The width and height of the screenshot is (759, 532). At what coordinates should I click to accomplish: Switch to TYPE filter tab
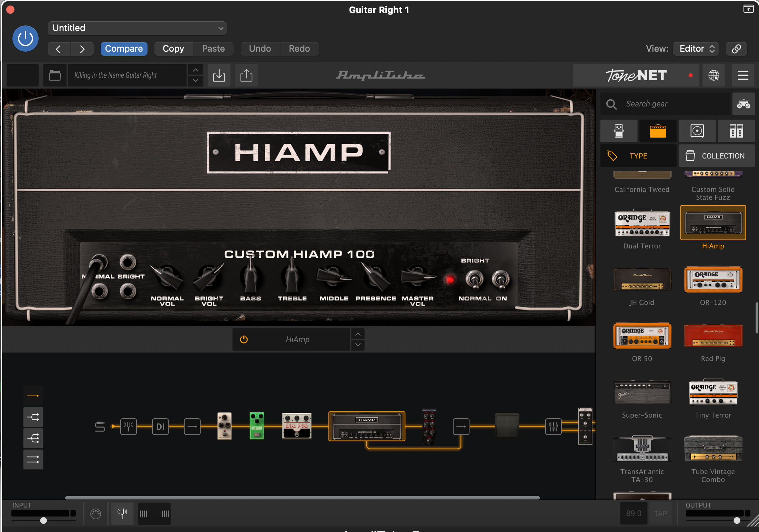(638, 156)
